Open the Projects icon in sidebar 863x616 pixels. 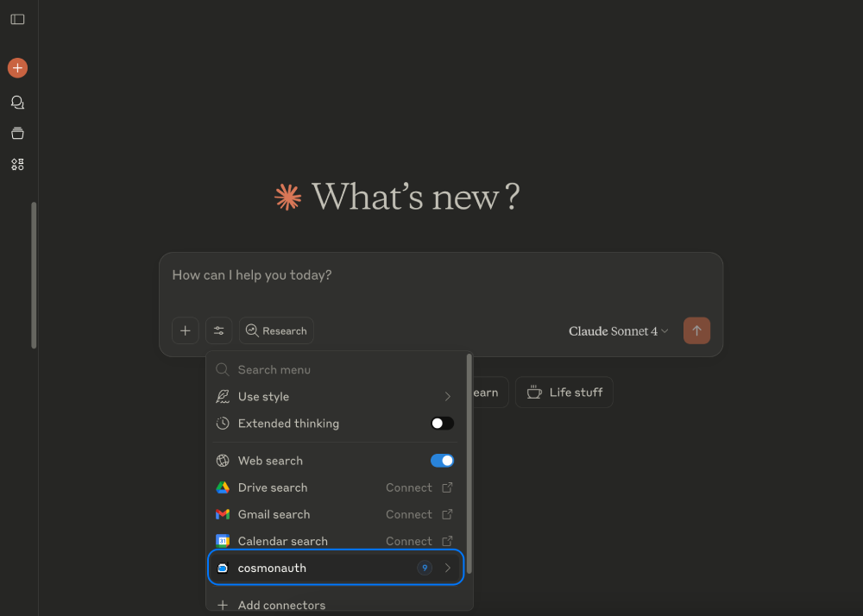coord(17,133)
